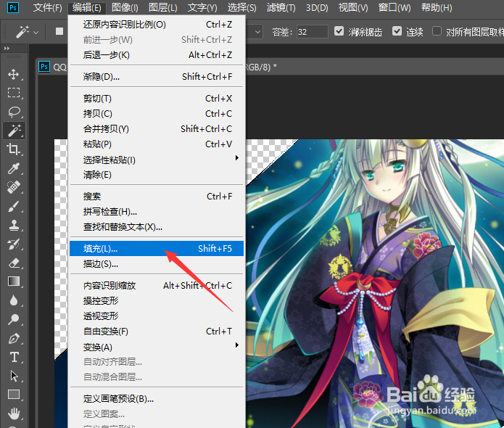This screenshot has height=428, width=504.
Task: Click the Tolerance (容差) input field
Action: click(x=313, y=32)
